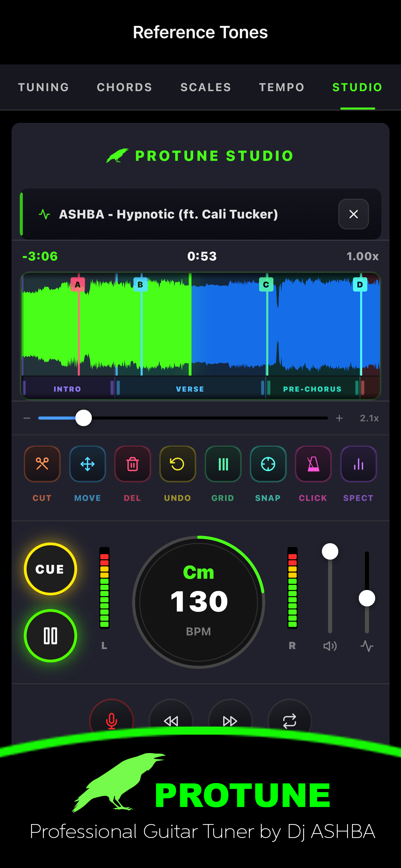Go to the Tempo tab
The image size is (401, 868).
(282, 87)
